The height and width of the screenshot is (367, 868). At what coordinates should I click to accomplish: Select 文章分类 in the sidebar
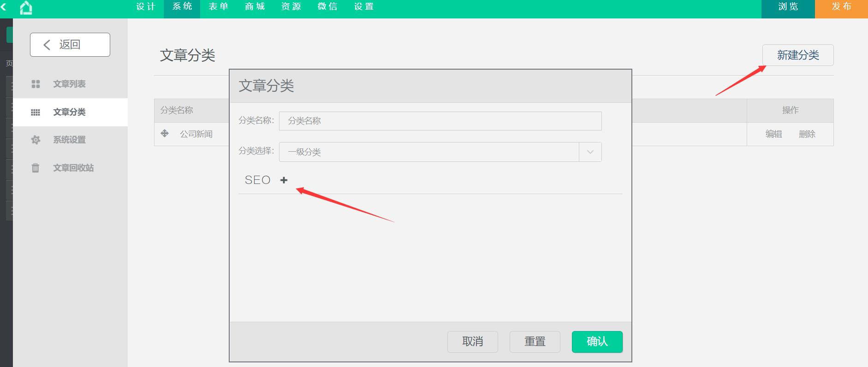pyautogui.click(x=70, y=112)
